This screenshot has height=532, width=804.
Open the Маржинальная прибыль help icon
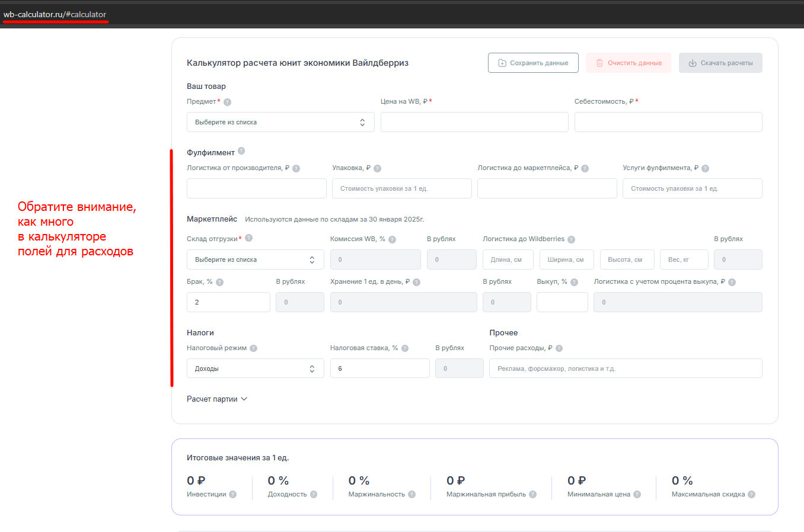click(533, 495)
